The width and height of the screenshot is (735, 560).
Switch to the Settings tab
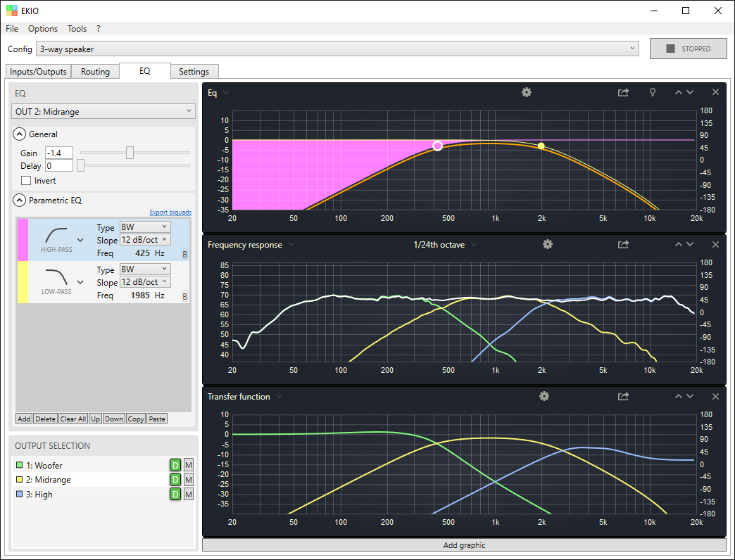[194, 72]
